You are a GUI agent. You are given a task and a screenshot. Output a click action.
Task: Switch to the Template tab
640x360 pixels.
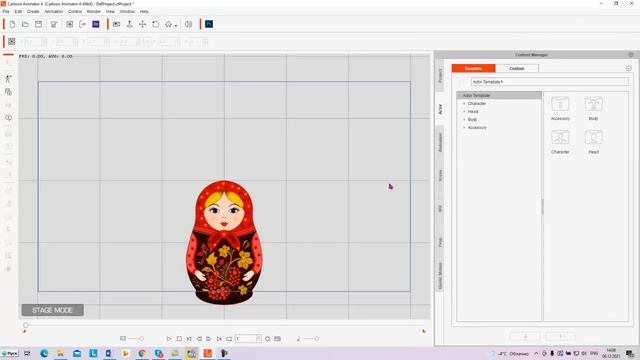point(473,68)
